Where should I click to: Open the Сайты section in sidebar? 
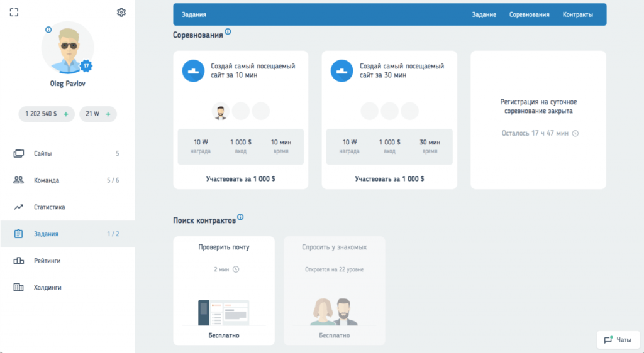(43, 154)
